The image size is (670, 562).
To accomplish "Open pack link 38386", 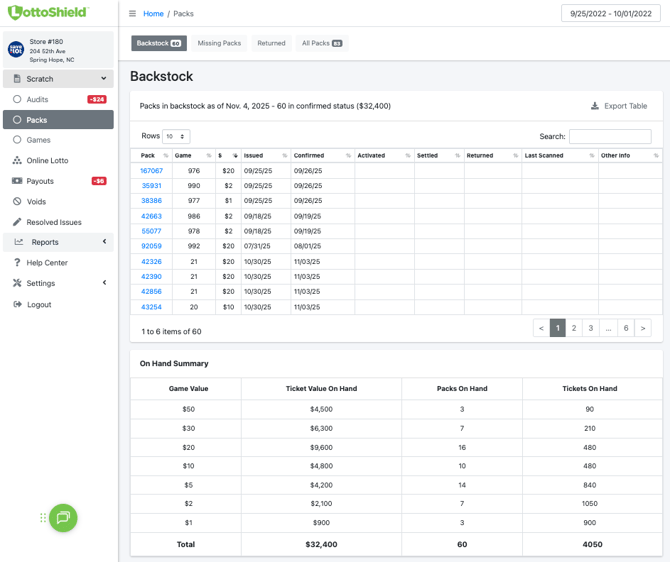I will pos(151,200).
